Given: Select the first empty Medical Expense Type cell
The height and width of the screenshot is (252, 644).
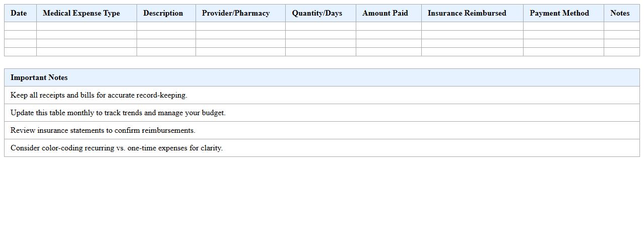Looking at the screenshot, I should coord(86,26).
